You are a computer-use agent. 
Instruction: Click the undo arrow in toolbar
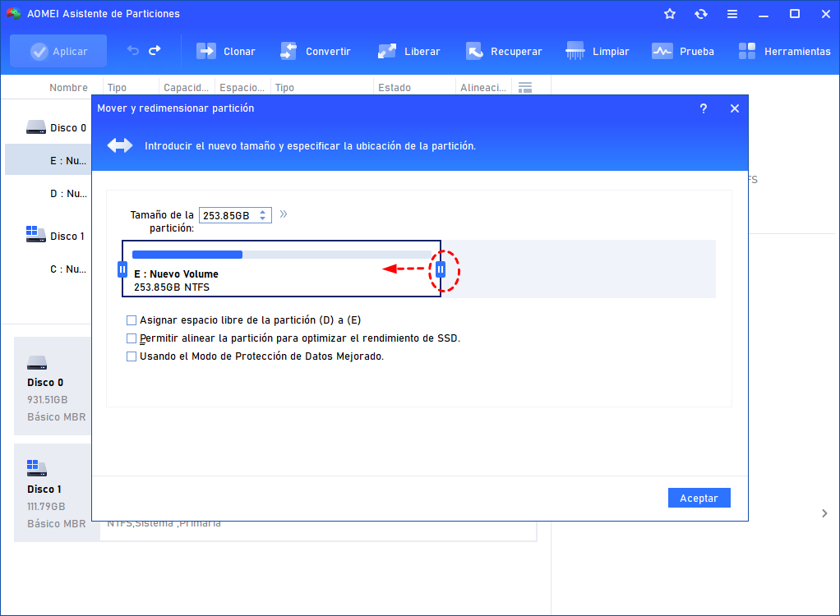pyautogui.click(x=133, y=51)
